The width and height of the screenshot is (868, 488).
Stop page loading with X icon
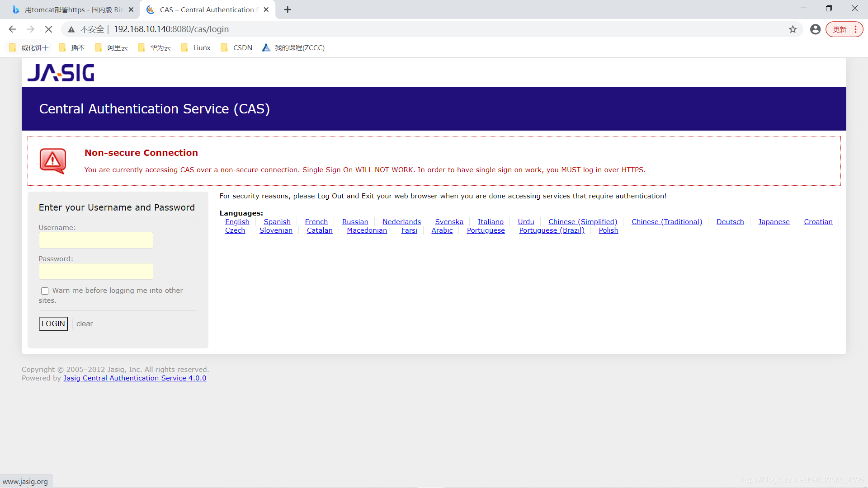[x=48, y=29]
